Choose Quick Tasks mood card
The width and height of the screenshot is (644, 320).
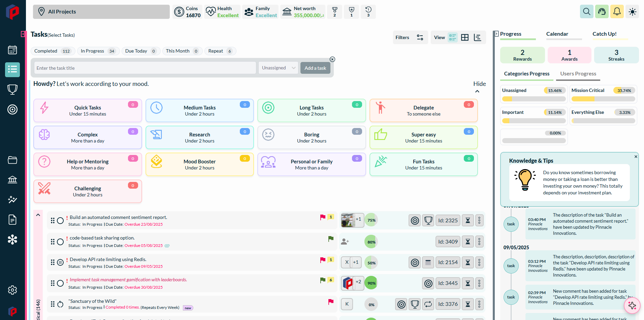pos(88,110)
